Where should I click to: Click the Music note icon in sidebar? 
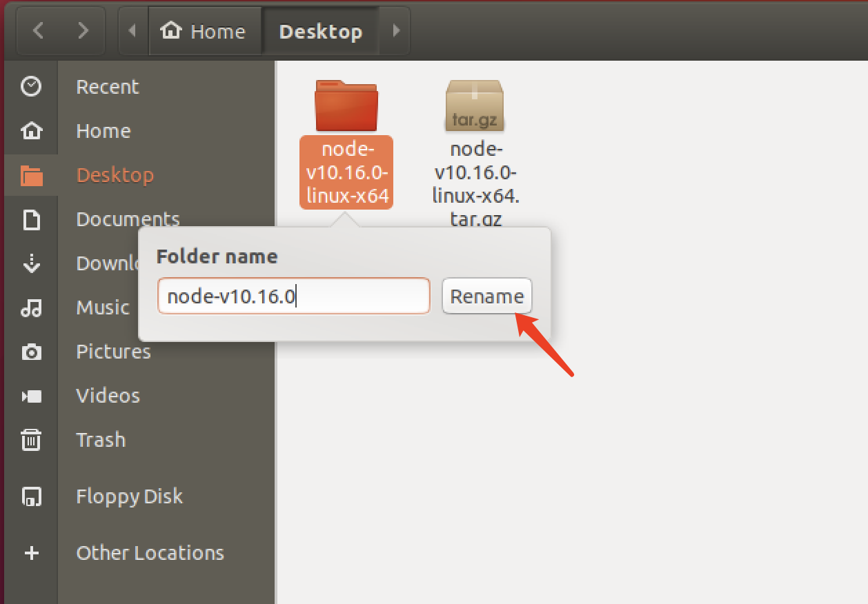pos(30,308)
